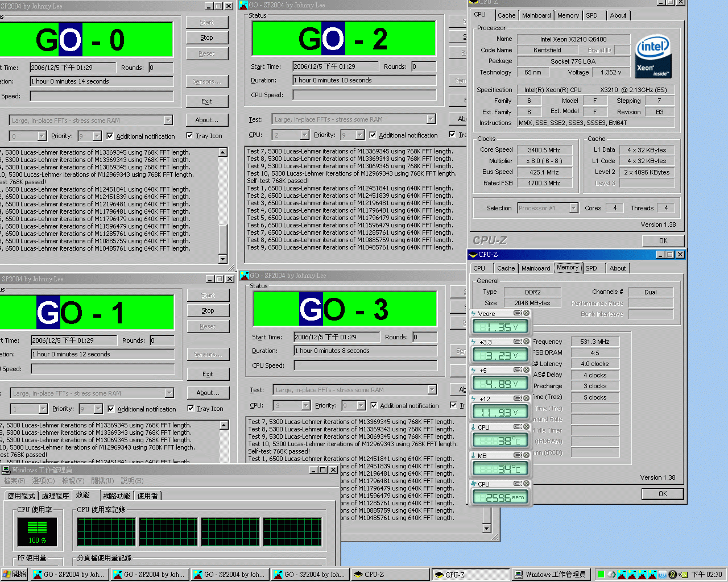
Task: Open Test type dropdown in GO - 1 window
Action: [169, 393]
